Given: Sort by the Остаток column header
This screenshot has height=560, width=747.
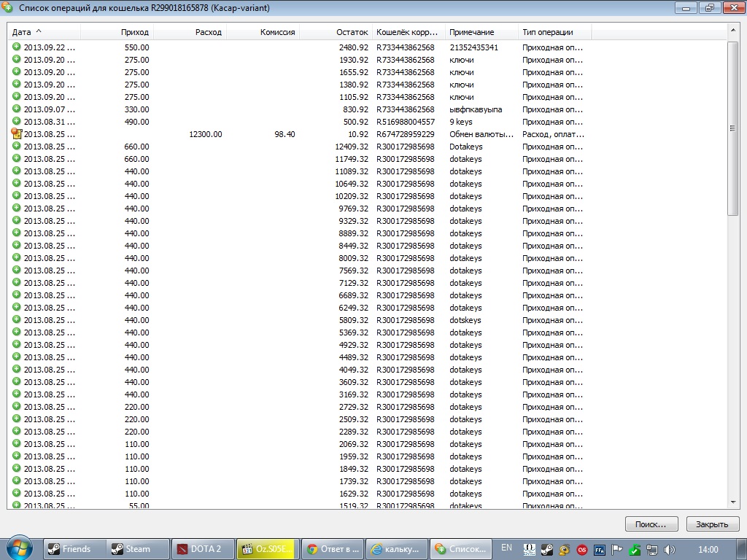Looking at the screenshot, I should pyautogui.click(x=336, y=32).
